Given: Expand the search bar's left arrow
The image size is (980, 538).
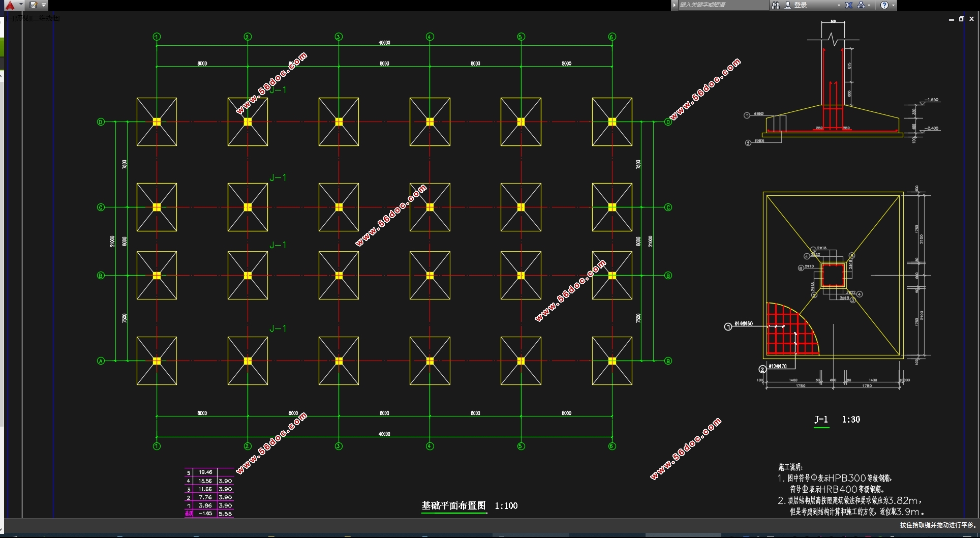Looking at the screenshot, I should click(675, 5).
